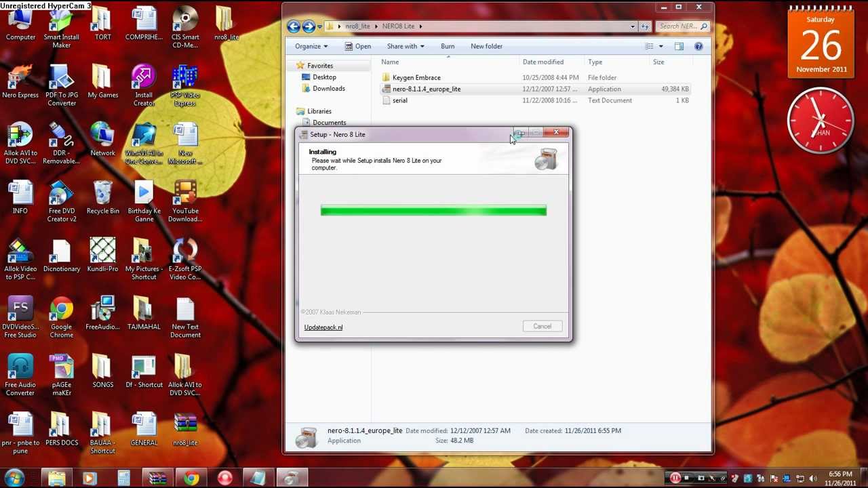Click Burn in Explorer toolbar
This screenshot has height=488, width=868.
coord(448,46)
